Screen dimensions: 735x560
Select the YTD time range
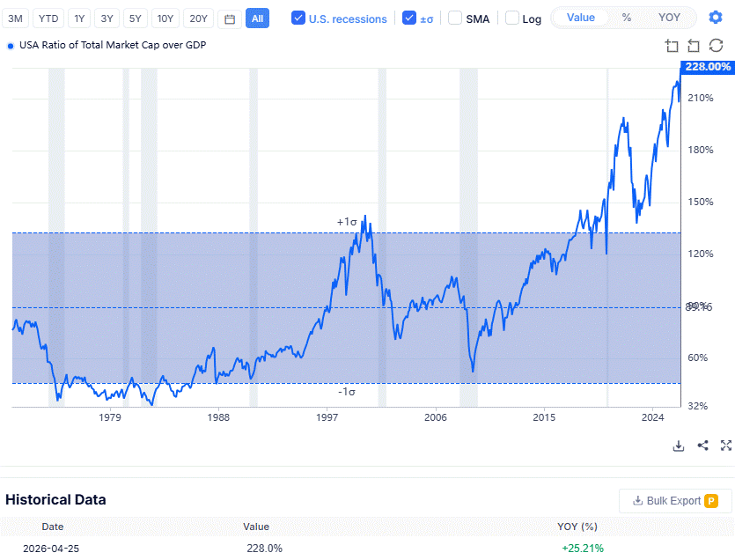tap(48, 18)
